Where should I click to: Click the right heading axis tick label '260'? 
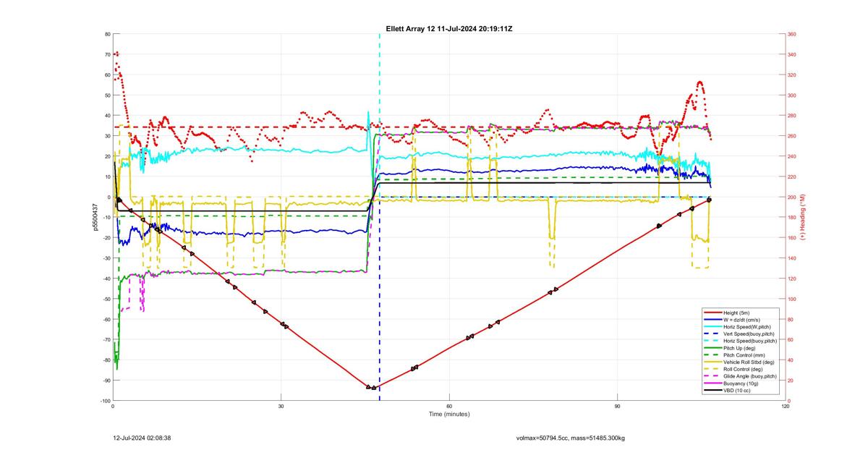pyautogui.click(x=792, y=136)
